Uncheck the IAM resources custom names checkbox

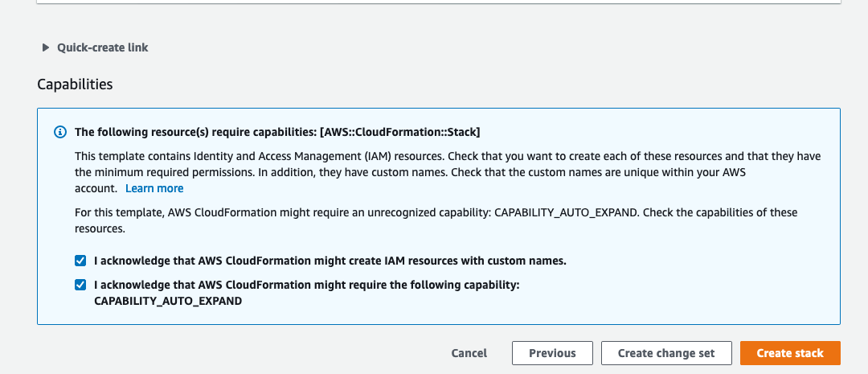[81, 261]
